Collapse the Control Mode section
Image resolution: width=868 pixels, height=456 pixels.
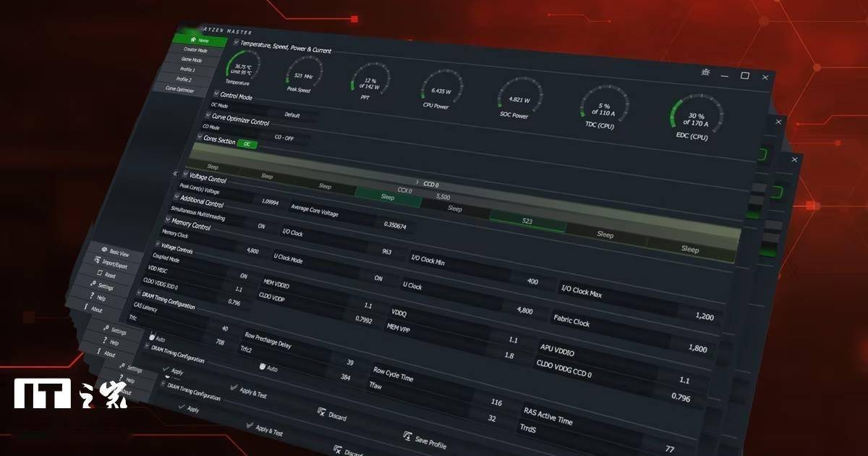click(216, 94)
